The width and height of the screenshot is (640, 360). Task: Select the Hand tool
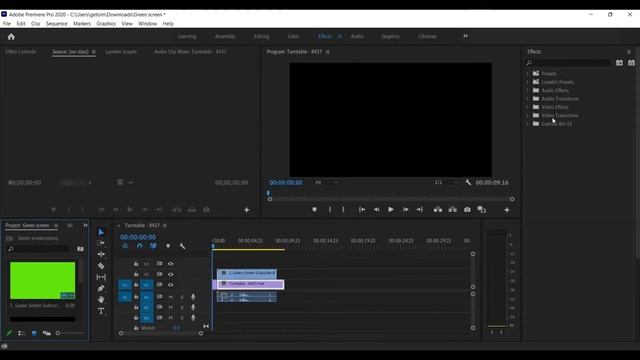(x=101, y=299)
